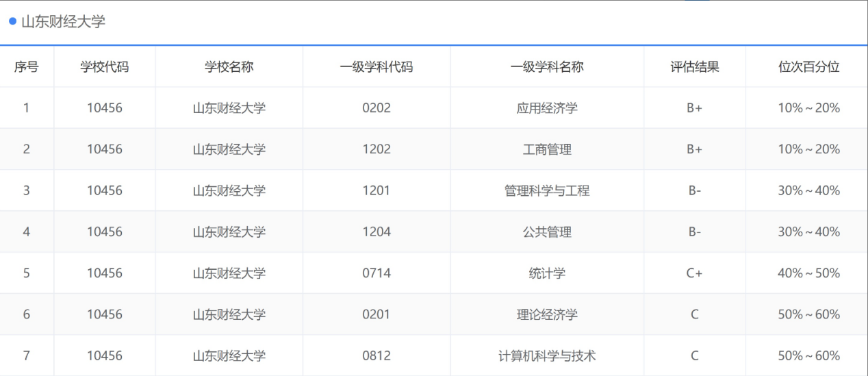Click subject code 0714

376,273
